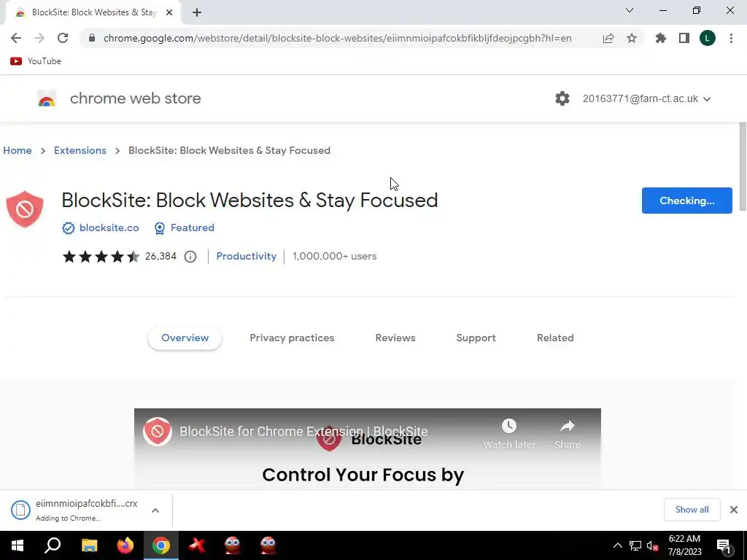This screenshot has height=560, width=747.
Task: Open the notification center icon
Action: 724,545
